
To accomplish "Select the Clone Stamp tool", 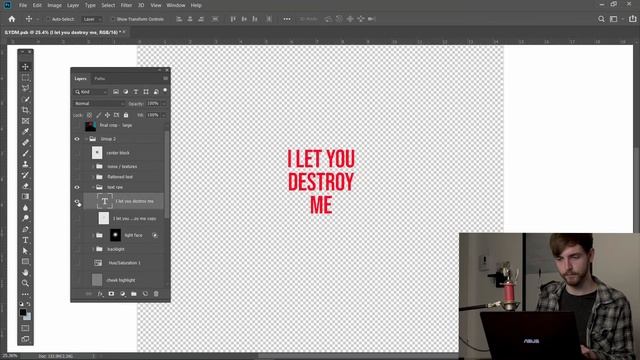I will [25, 164].
